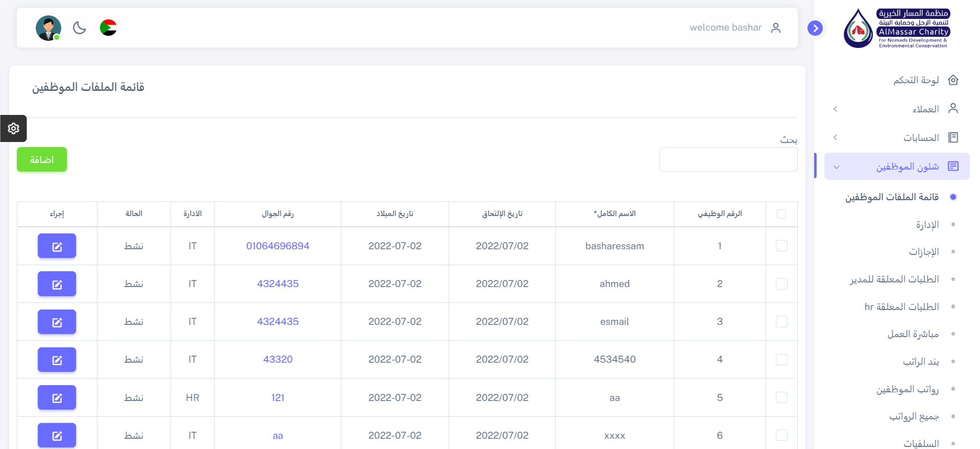Sort by الحالة column header
980x449 pixels.
(x=134, y=214)
